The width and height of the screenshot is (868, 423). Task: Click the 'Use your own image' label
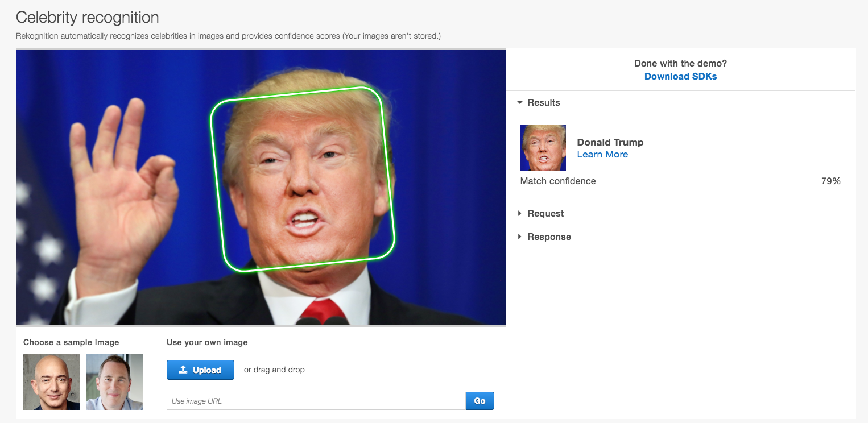tap(207, 342)
